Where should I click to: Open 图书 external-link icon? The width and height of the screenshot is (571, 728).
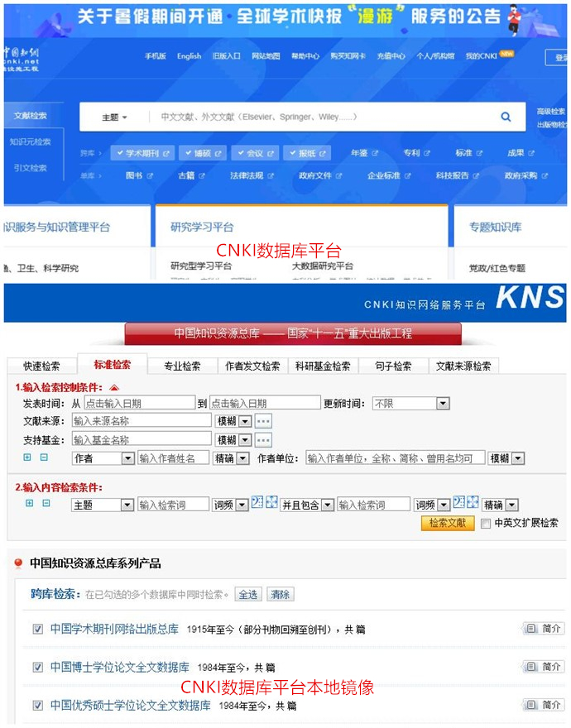click(x=150, y=176)
